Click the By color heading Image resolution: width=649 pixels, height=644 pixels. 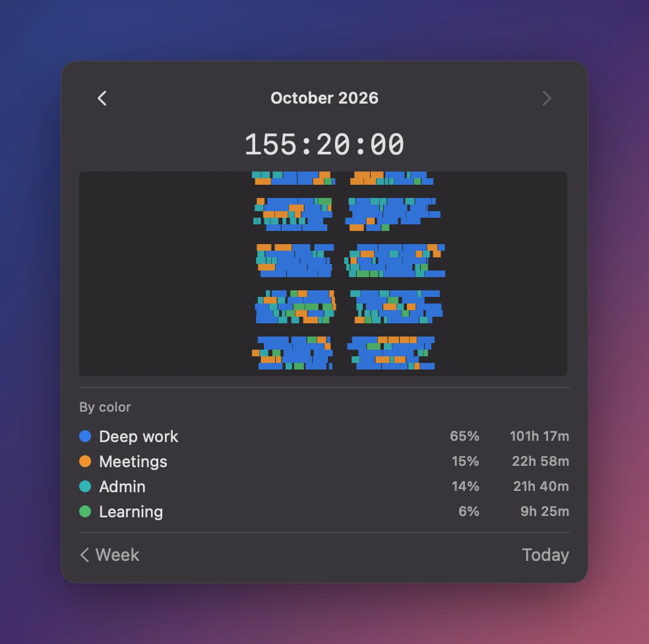click(105, 407)
